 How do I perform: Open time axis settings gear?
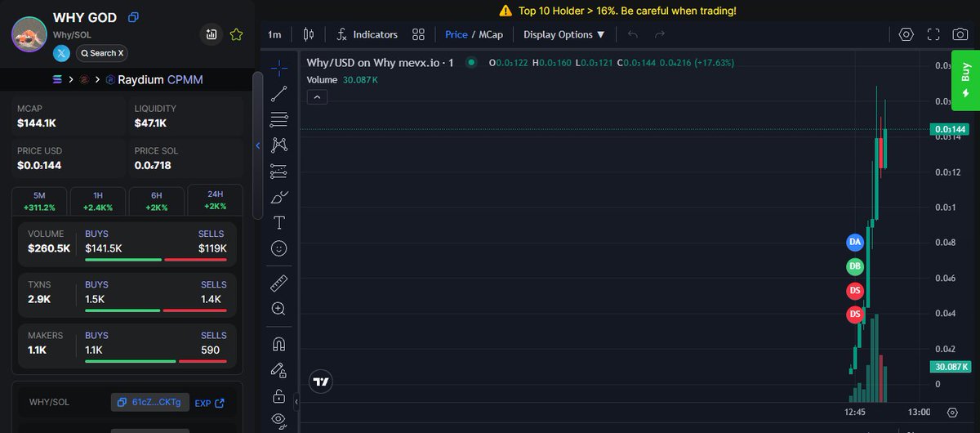[952, 413]
